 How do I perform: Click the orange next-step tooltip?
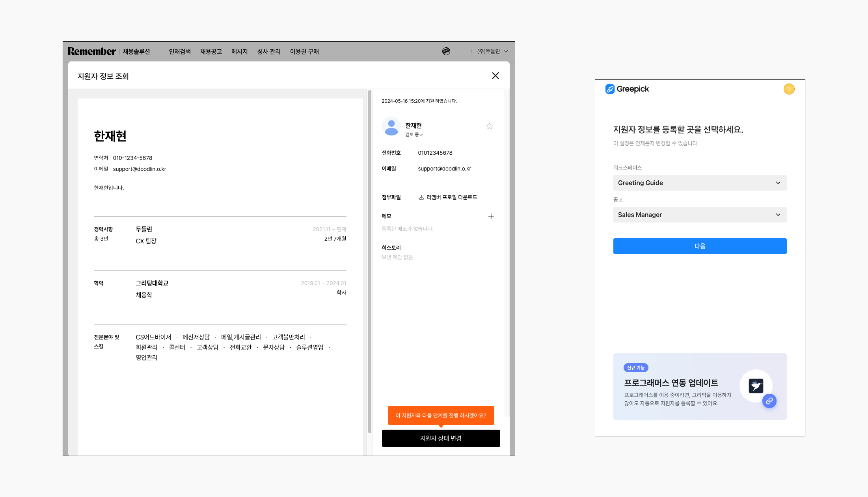441,415
